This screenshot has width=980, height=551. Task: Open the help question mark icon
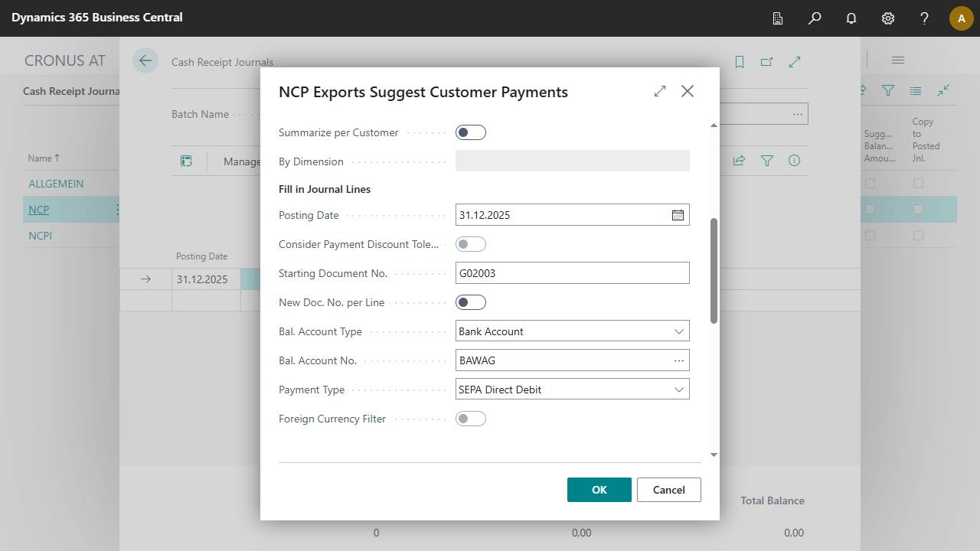(925, 18)
